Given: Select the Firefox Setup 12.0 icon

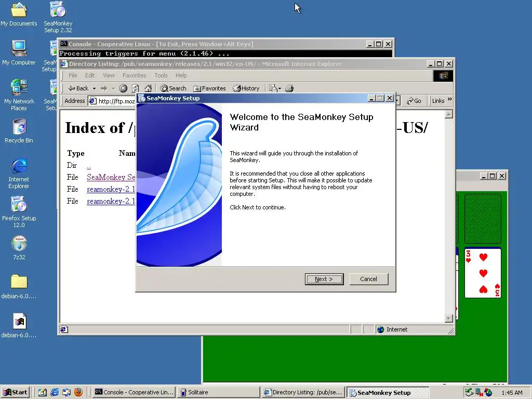Looking at the screenshot, I should (19, 212).
